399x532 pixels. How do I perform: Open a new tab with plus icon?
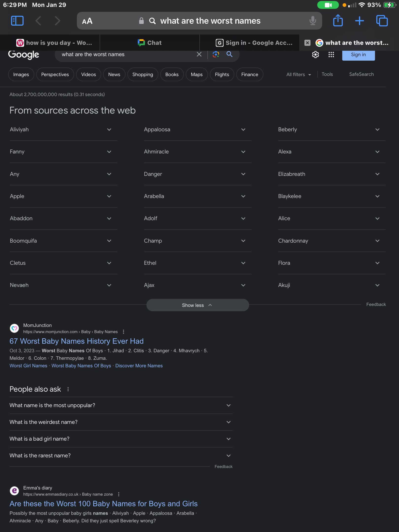359,21
